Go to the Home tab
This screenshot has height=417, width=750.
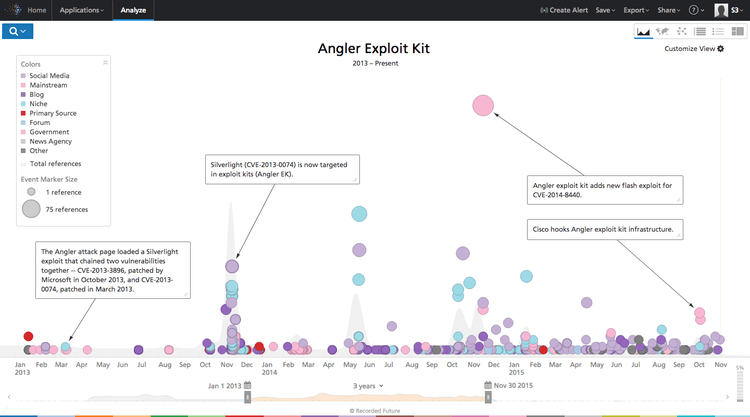pyautogui.click(x=36, y=10)
